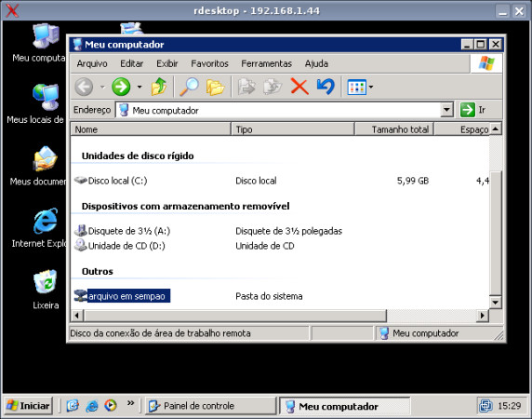Screen dimensions: 532x419
Task: Sort by the Tipo column header
Action: [x=293, y=129]
